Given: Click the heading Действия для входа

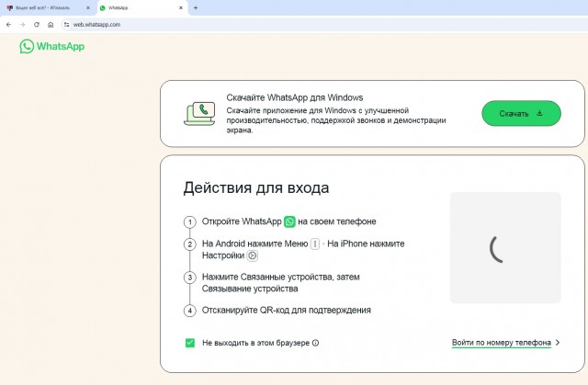Looking at the screenshot, I should (x=256, y=187).
